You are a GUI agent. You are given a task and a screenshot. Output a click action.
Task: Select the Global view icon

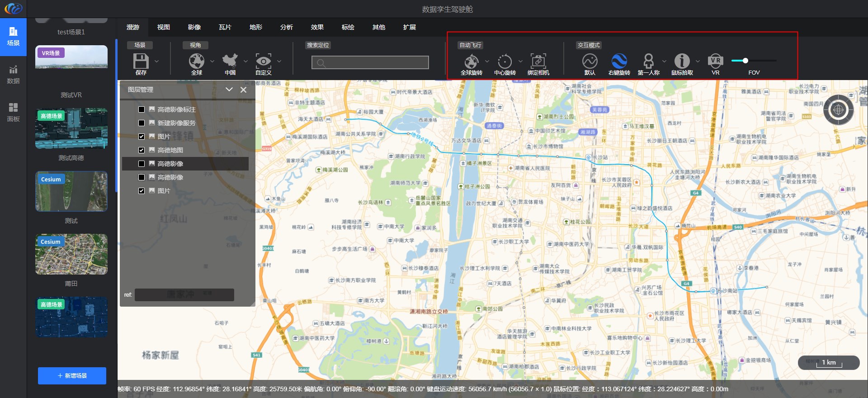[196, 62]
